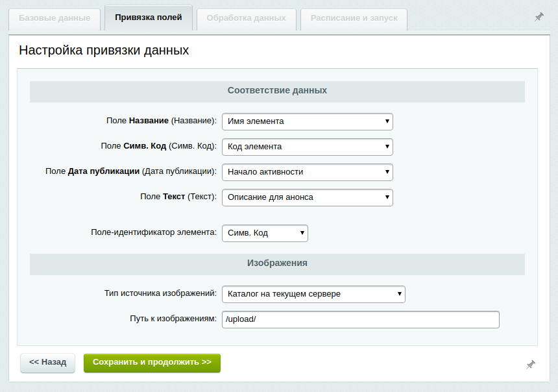The width and height of the screenshot is (558, 392).
Task: Click the Соответствие данных section header
Action: coord(277,91)
